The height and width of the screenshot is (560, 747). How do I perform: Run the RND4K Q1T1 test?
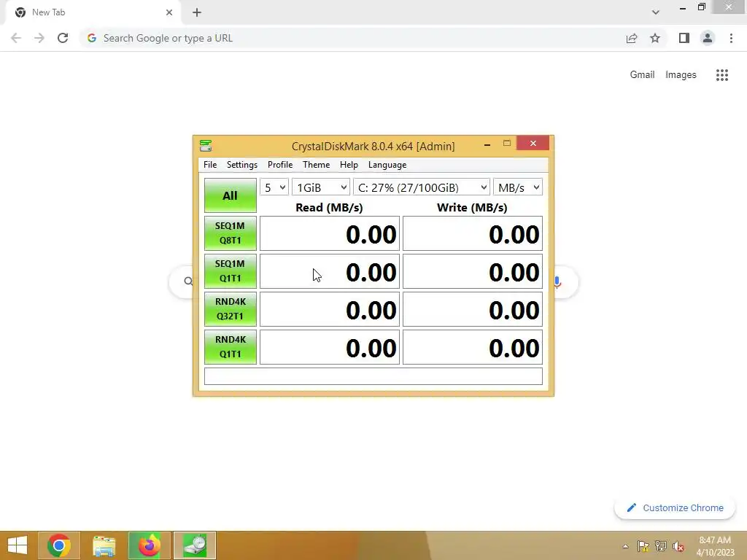[230, 347]
